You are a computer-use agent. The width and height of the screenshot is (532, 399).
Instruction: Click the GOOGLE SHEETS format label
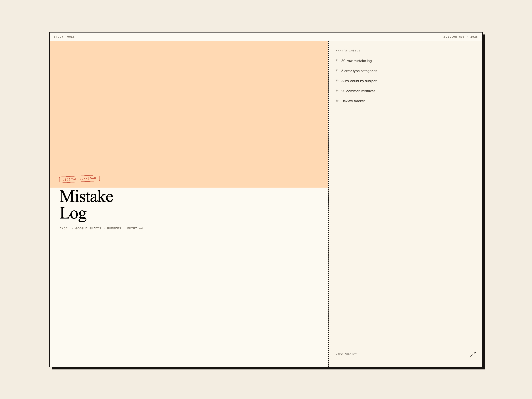tap(88, 229)
